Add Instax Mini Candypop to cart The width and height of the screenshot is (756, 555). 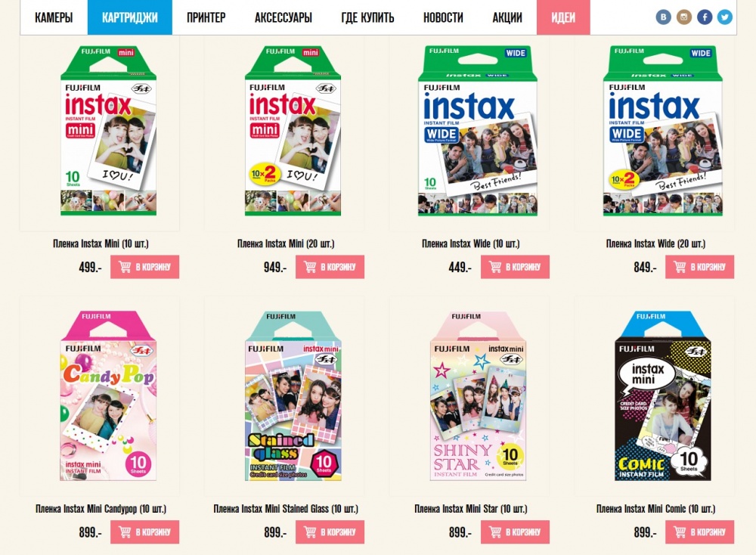click(x=144, y=532)
